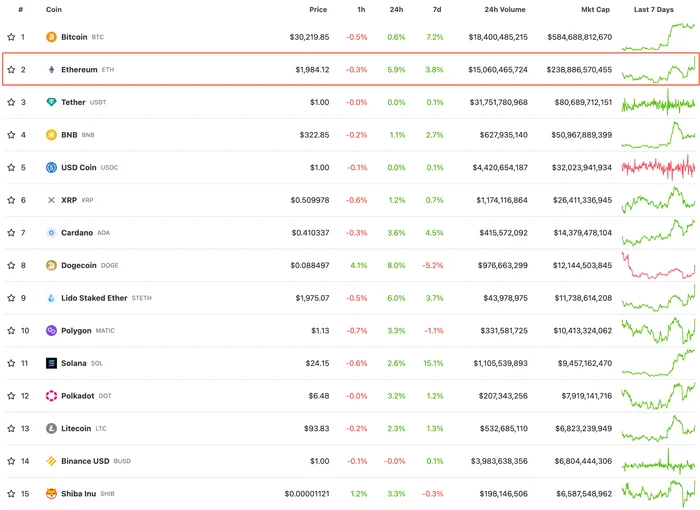
Task: Open the Lido Staked Ether link
Action: pyautogui.click(x=94, y=298)
